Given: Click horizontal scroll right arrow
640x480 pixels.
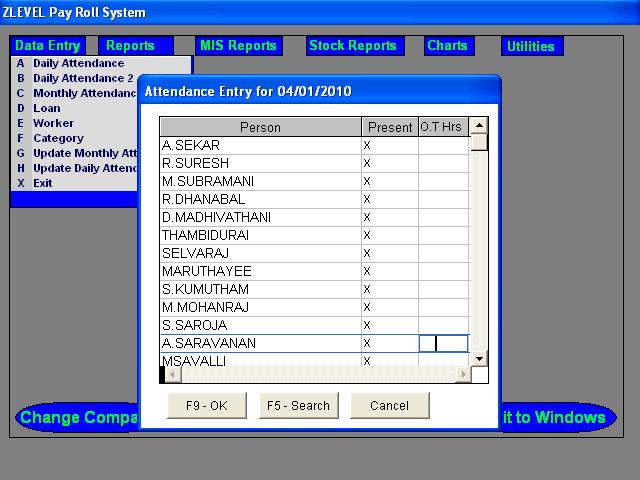Looking at the screenshot, I should click(463, 374).
